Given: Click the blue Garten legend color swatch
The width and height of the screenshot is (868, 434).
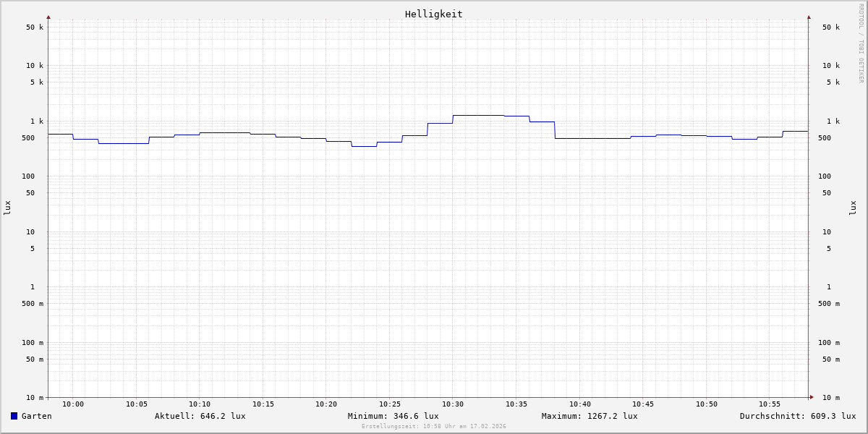Looking at the screenshot, I should 14,416.
